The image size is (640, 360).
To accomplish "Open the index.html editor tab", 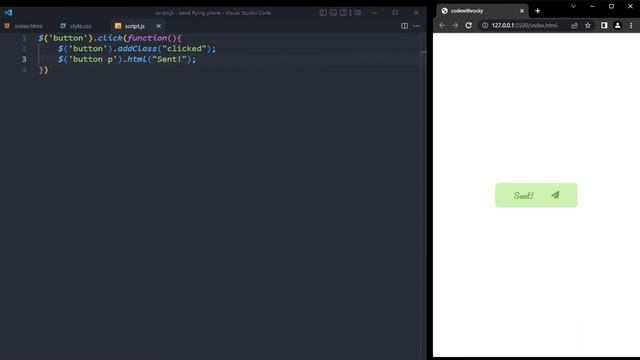I will pos(24,26).
